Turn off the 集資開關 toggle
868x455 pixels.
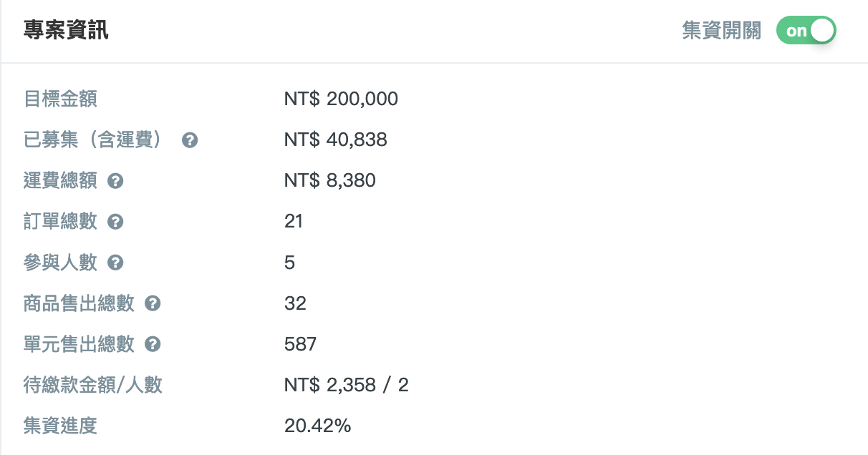pos(806,31)
